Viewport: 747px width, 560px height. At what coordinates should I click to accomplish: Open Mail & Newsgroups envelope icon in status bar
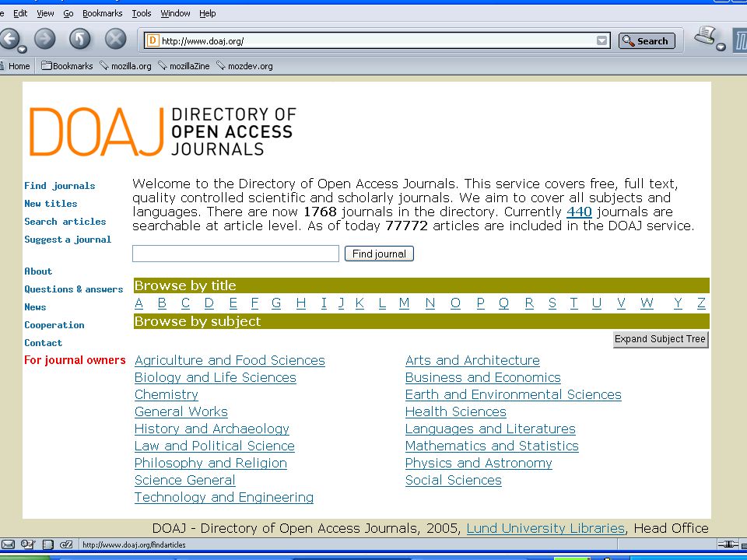point(8,544)
